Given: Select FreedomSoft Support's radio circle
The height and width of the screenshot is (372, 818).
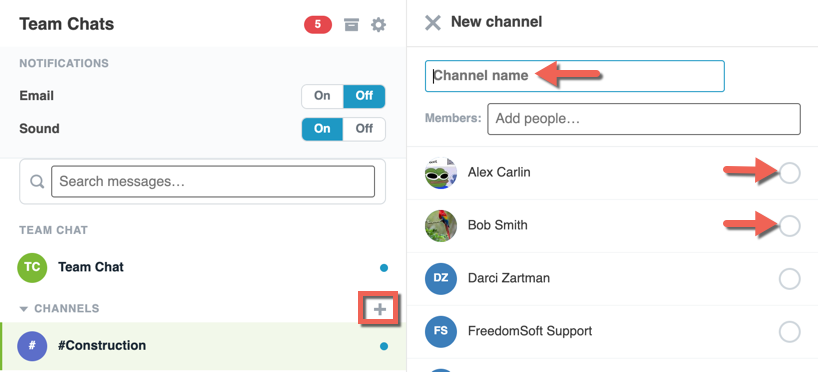Looking at the screenshot, I should coord(789,331).
